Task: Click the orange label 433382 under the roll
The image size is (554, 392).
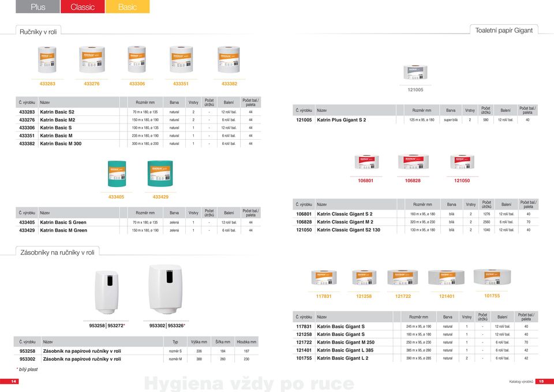Action: click(229, 84)
